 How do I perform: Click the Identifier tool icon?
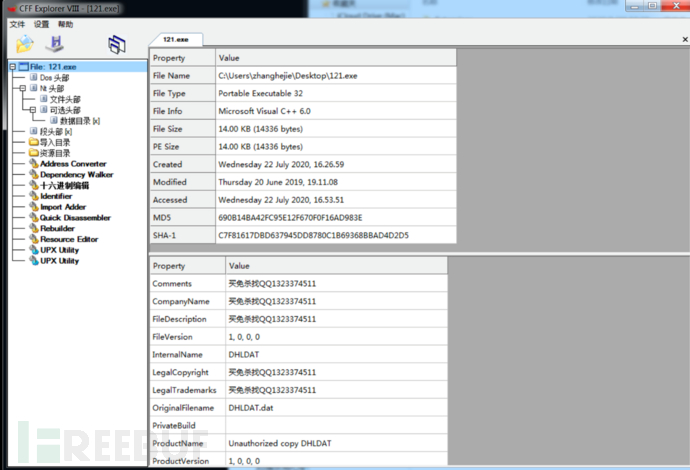click(34, 196)
